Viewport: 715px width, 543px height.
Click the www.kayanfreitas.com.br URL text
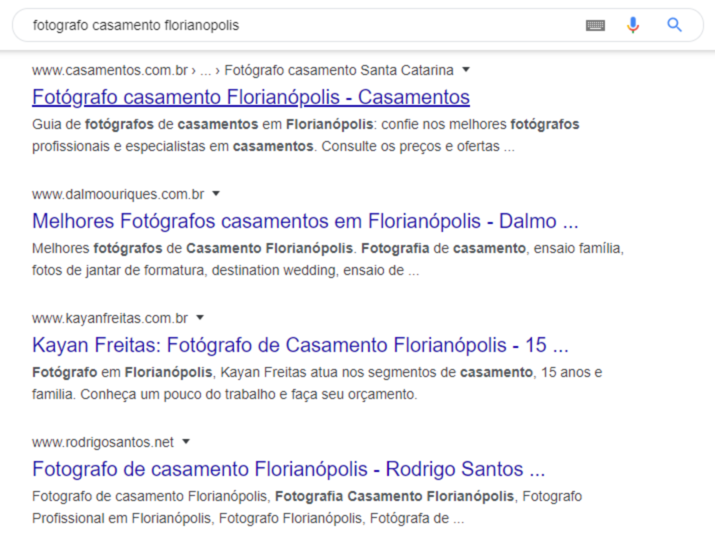pos(110,318)
